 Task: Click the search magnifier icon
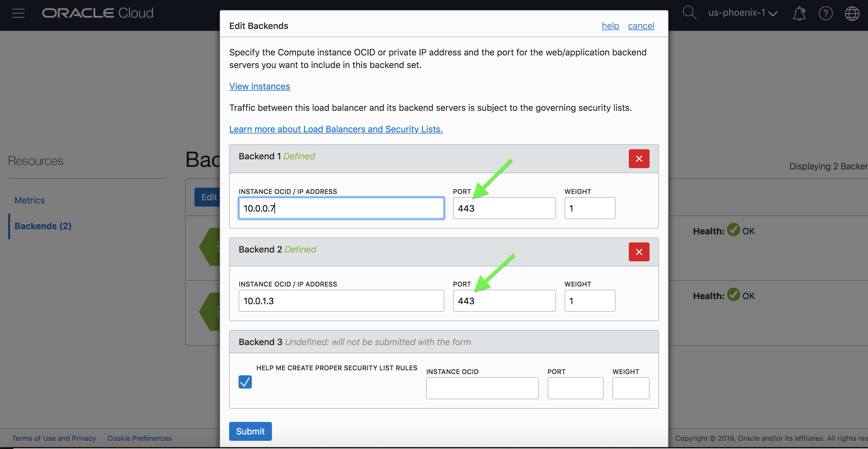689,13
